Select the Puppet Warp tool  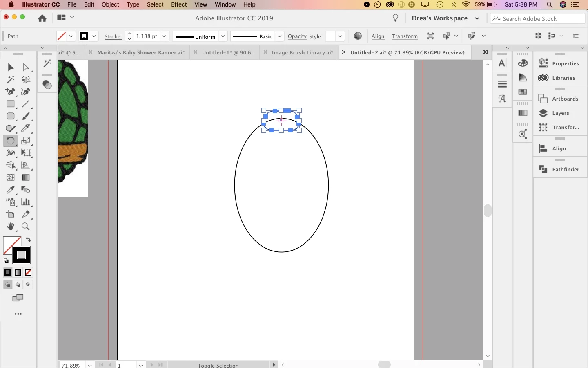point(11,153)
